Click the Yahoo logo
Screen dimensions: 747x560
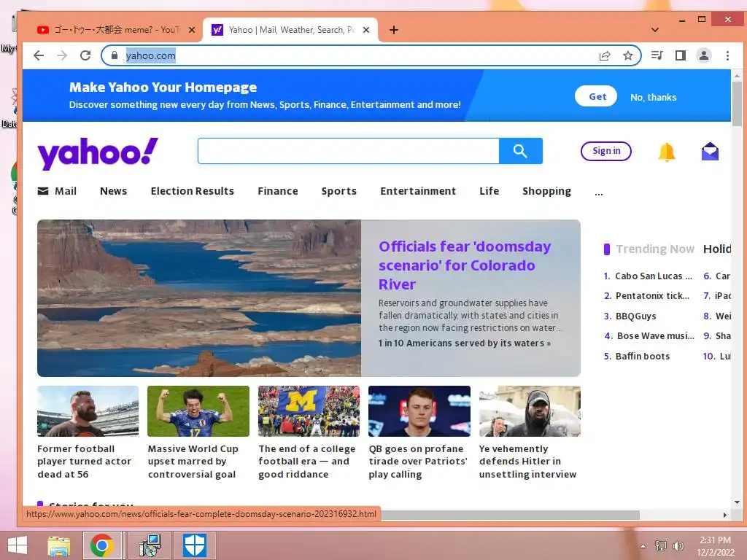point(98,152)
